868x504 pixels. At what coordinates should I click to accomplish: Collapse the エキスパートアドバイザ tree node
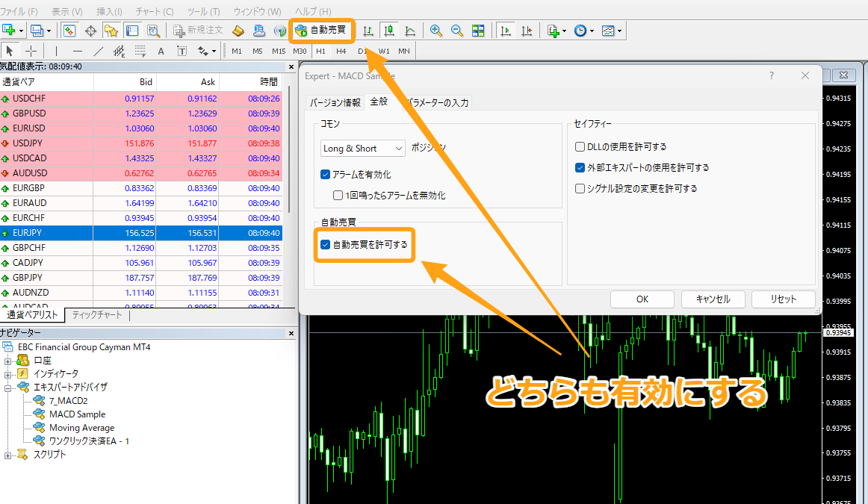pos(8,388)
